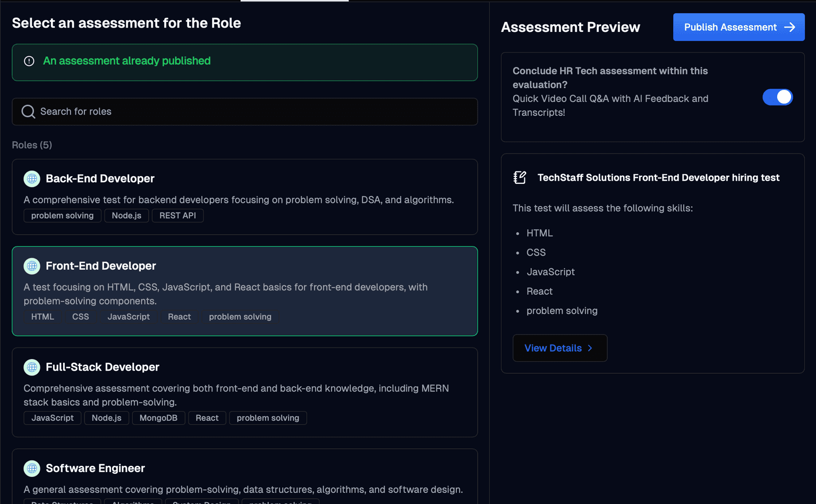
Task: Click the Front-End Developer globe icon
Action: coord(32,266)
